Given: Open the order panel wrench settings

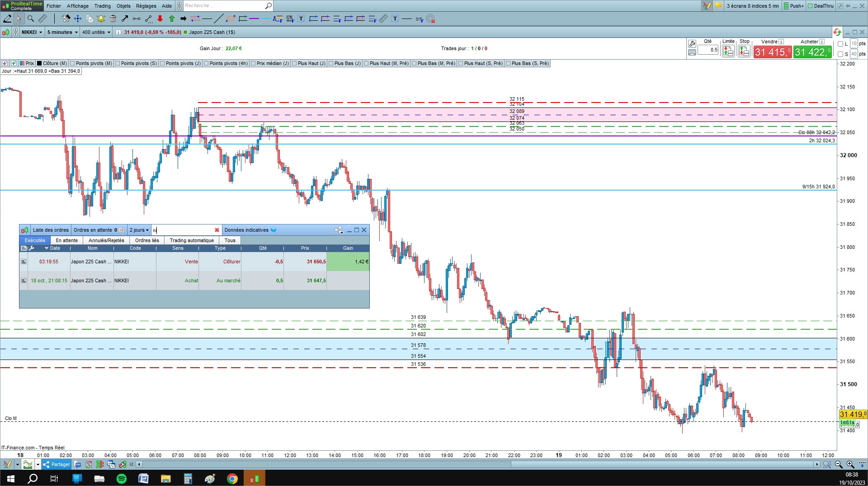Looking at the screenshot, I should pyautogui.click(x=692, y=44).
